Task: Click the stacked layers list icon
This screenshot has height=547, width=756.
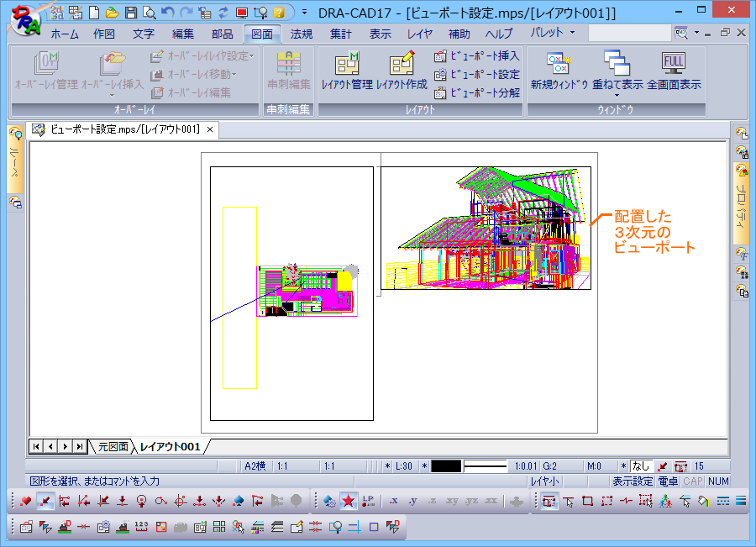Action: tap(276, 527)
